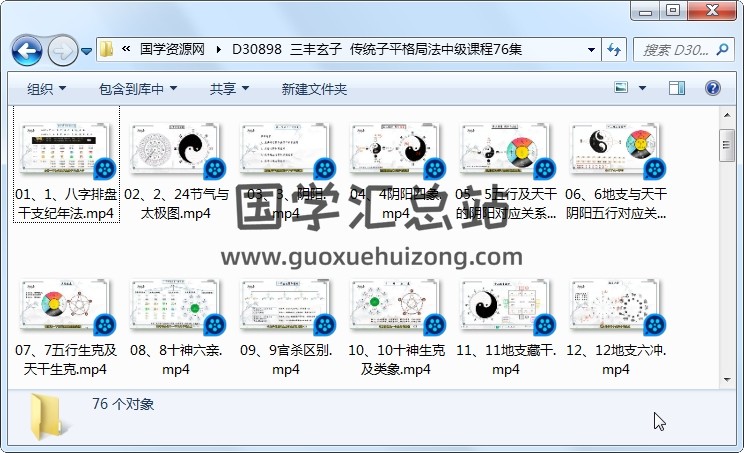Open the 共享 menu
744x453 pixels.
(x=229, y=89)
